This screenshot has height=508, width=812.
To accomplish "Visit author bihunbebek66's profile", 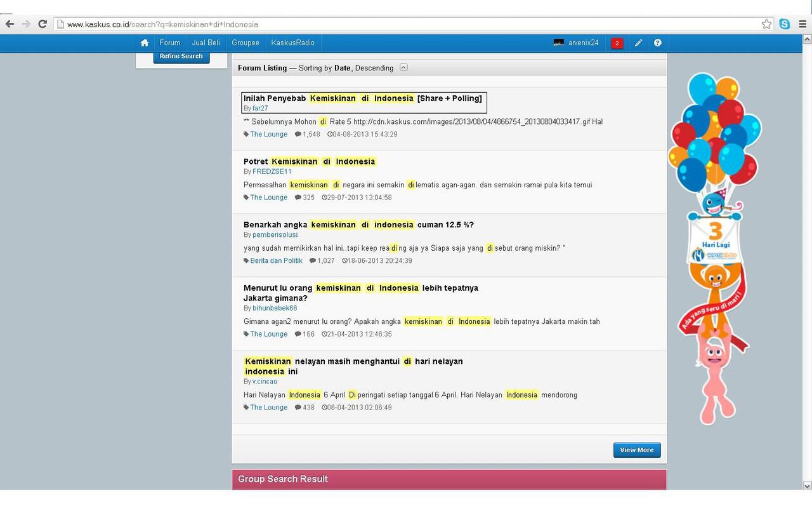I will 275,308.
